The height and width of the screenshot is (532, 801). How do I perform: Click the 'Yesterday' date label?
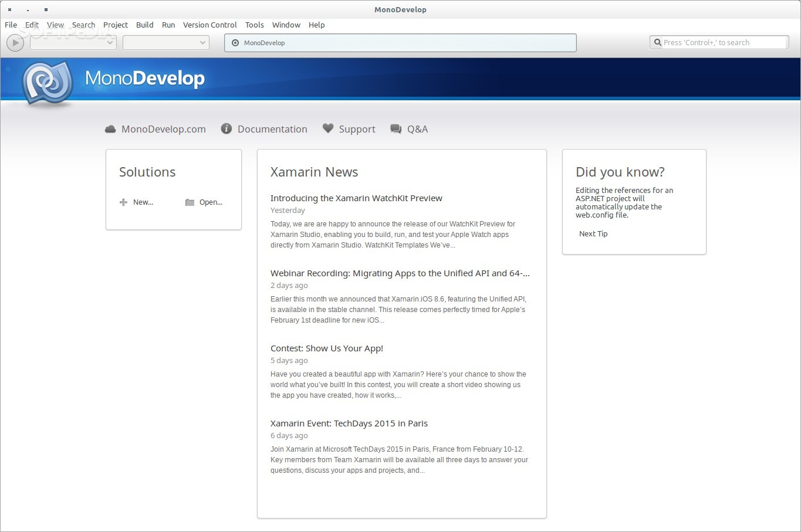(288, 211)
